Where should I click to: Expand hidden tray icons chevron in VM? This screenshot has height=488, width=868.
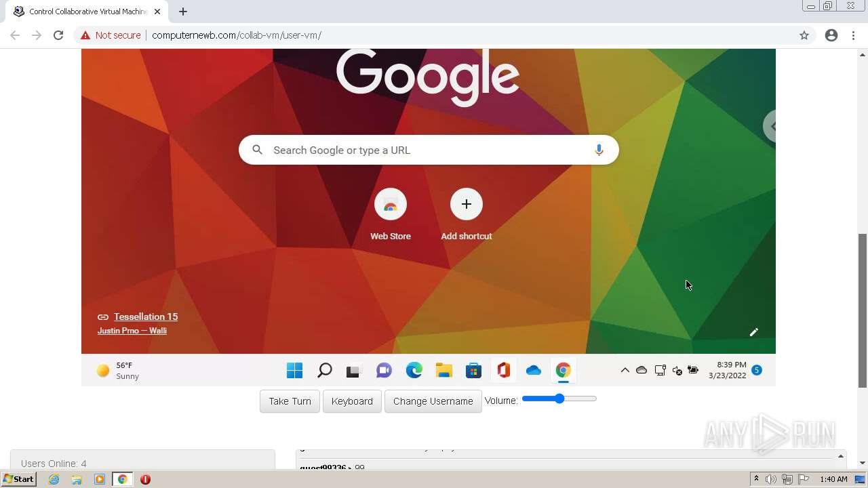[x=625, y=370]
